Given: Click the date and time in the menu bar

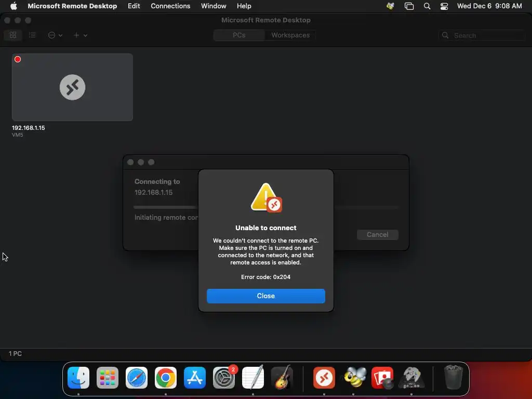Looking at the screenshot, I should coord(489,6).
